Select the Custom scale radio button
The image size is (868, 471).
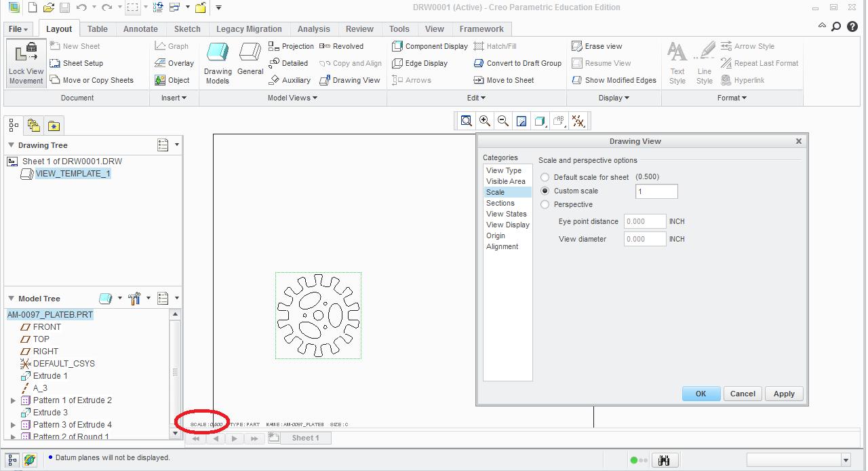coord(545,191)
